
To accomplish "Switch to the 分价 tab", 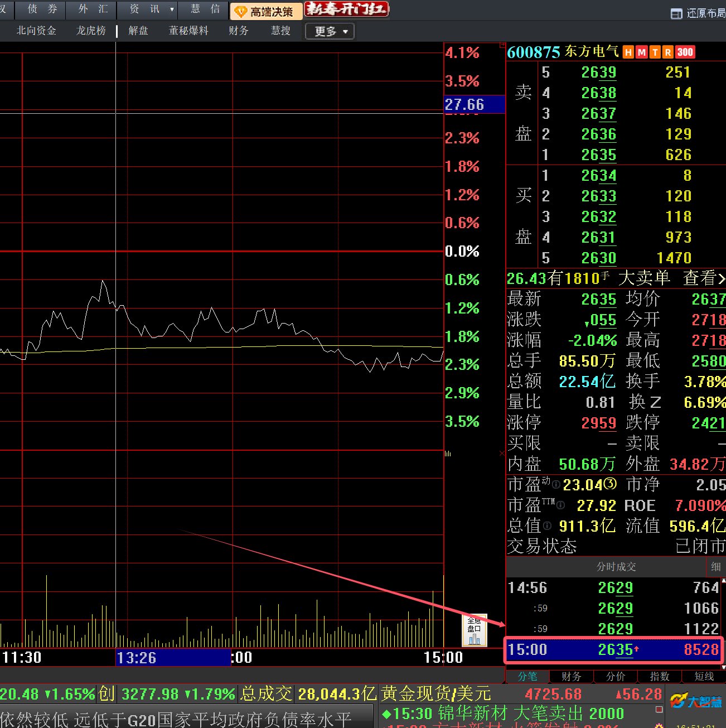I will pyautogui.click(x=616, y=676).
